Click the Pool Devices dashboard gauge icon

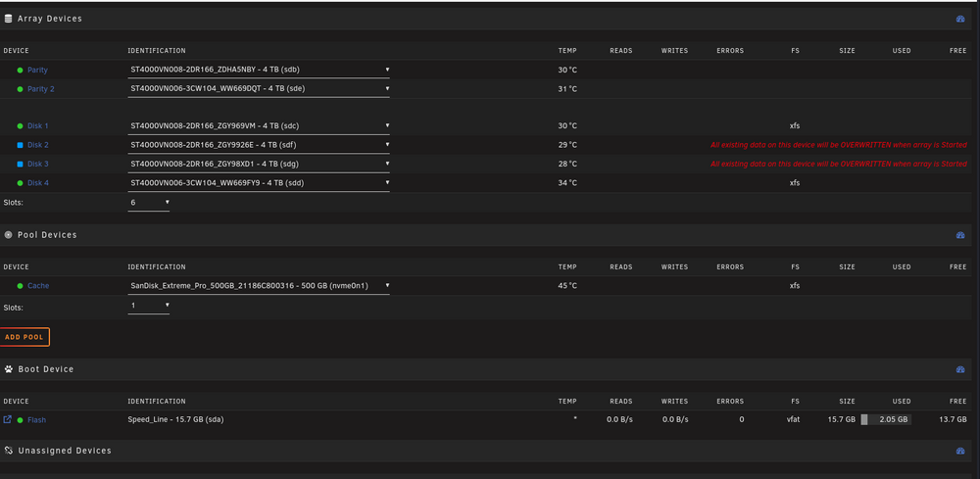[x=960, y=235]
